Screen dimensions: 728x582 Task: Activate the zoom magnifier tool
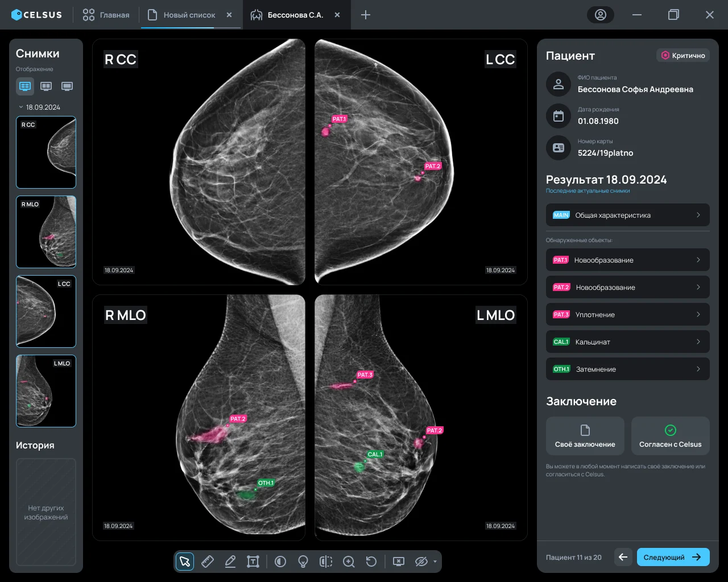click(x=349, y=562)
